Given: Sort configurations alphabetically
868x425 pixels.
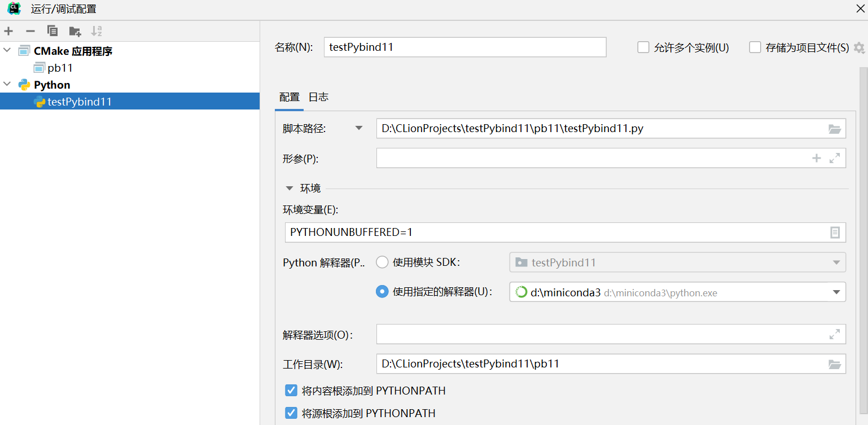Looking at the screenshot, I should click(x=97, y=31).
